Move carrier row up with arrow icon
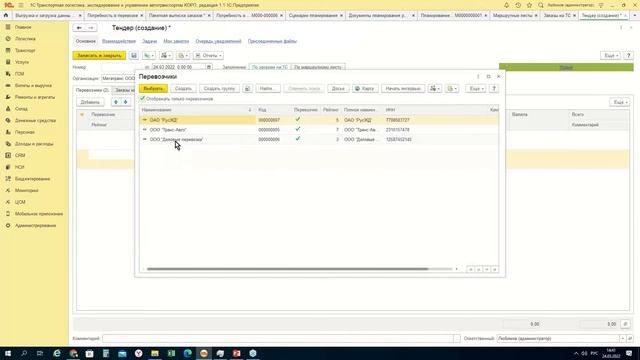Image resolution: width=640 pixels, height=360 pixels. [x=116, y=102]
